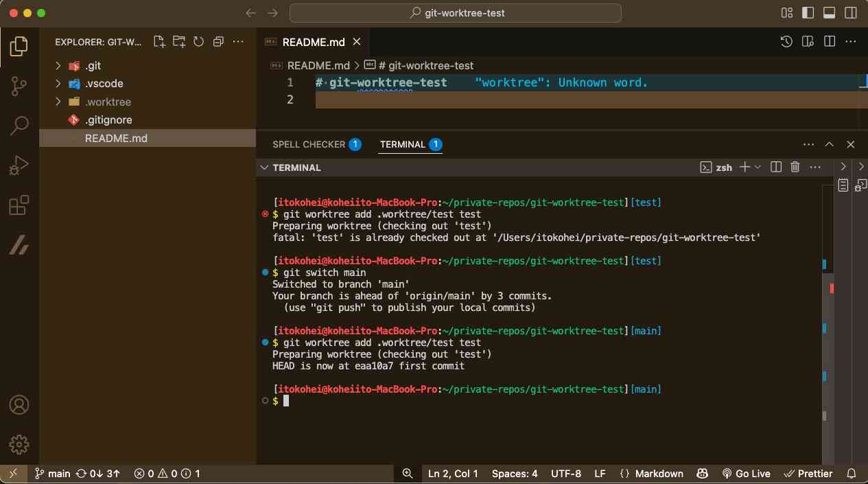Toggle the bottom panel layout button
The height and width of the screenshot is (484, 868).
coord(829,13)
